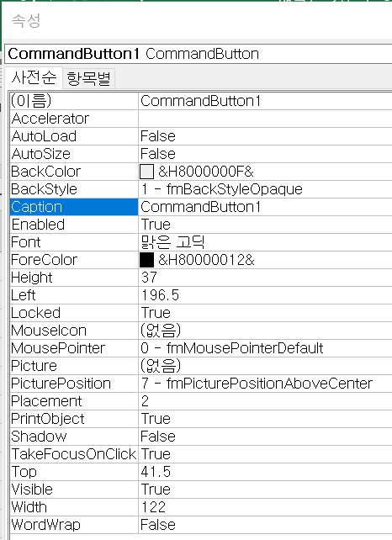Open the CommandButton1 object selector combo box
Viewport: 392px width, 540px height.
199,54
